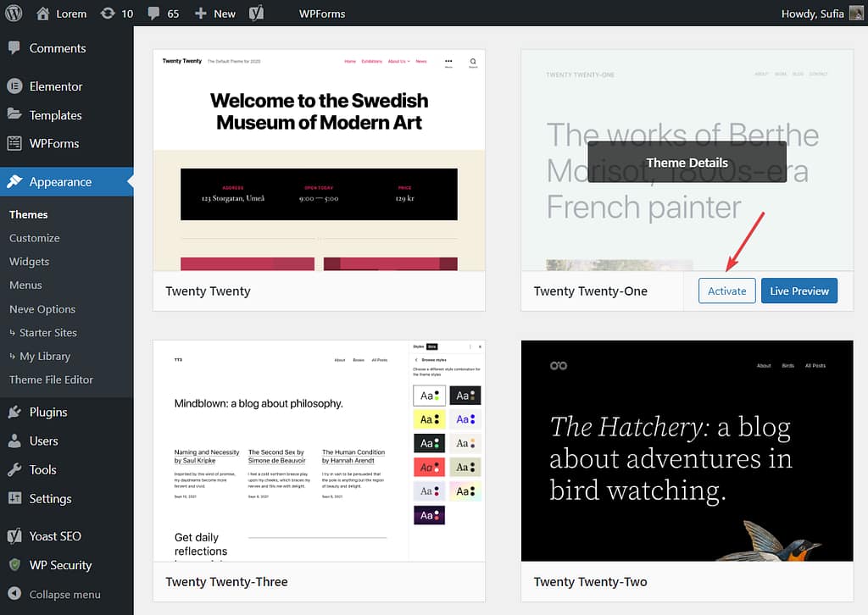Image resolution: width=868 pixels, height=615 pixels.
Task: Go to the Widgets submenu item
Action: pos(30,262)
